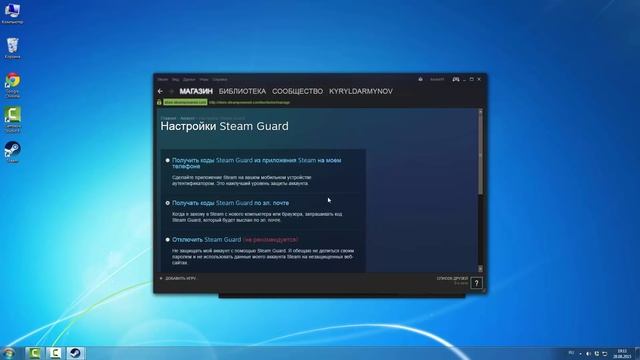Open the KYRYLDARMYNOV profile tab

(361, 91)
